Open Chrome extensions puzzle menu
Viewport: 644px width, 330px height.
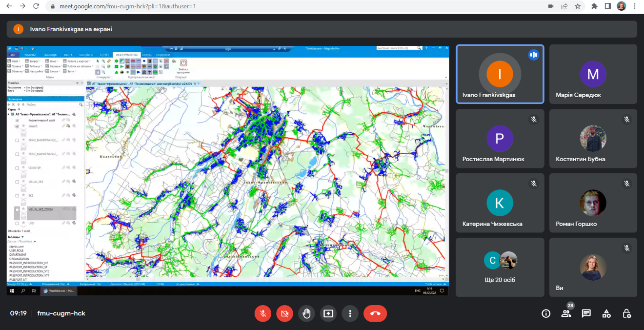click(x=594, y=6)
